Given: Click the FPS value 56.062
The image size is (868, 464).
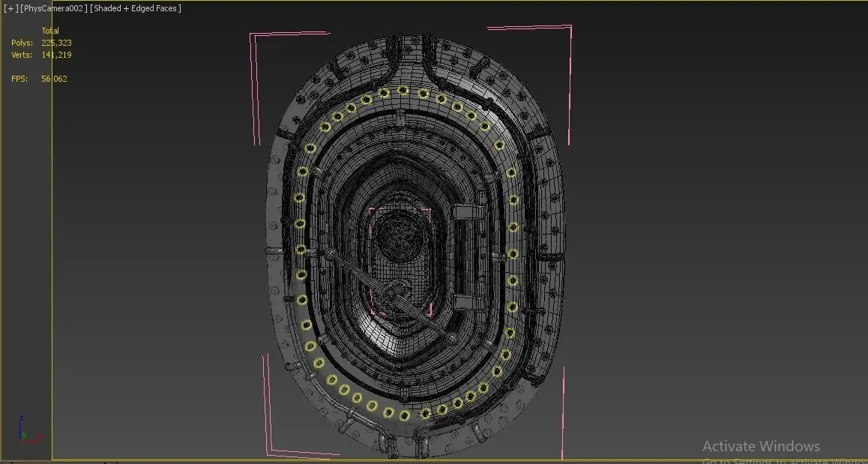Looking at the screenshot, I should click(x=54, y=79).
